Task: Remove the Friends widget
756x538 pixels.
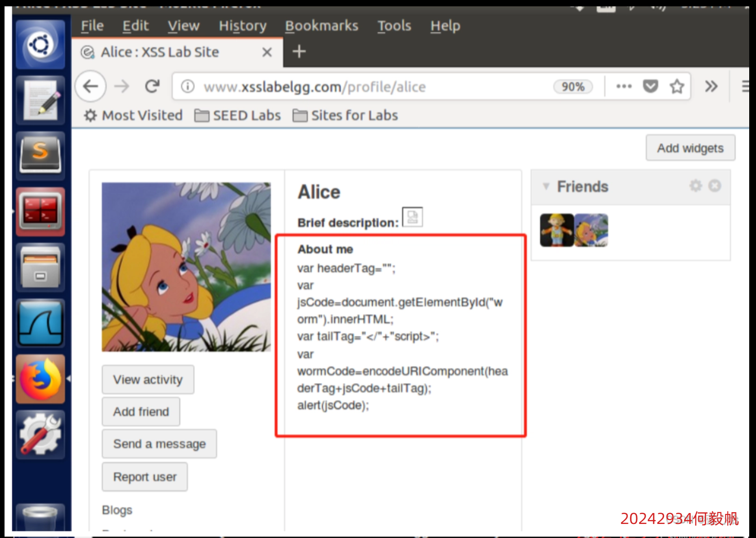Action: 715,186
